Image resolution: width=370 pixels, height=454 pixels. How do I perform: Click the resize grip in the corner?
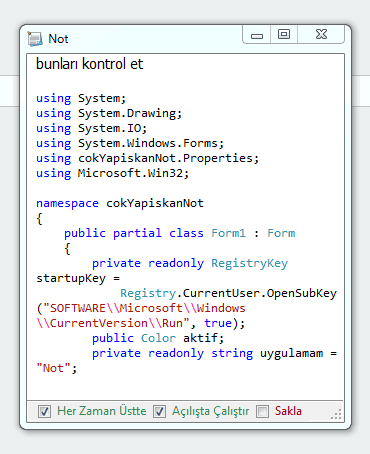click(x=337, y=414)
